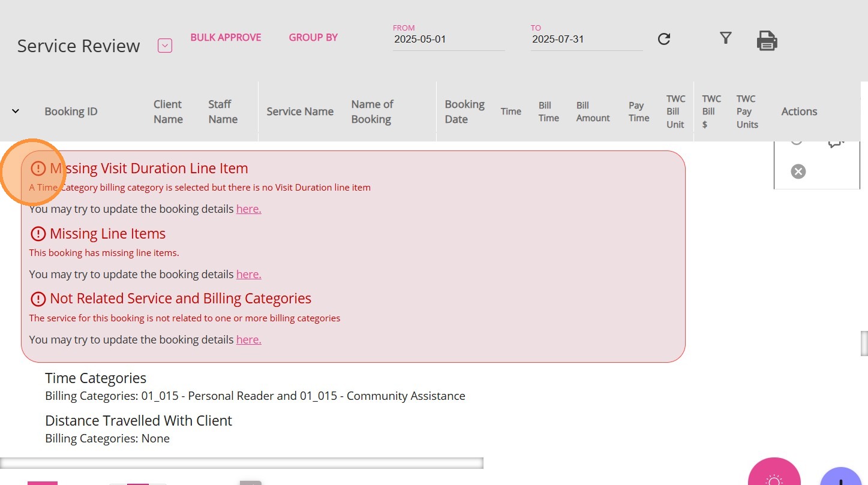Open the filter options
The image size is (868, 485).
click(726, 38)
